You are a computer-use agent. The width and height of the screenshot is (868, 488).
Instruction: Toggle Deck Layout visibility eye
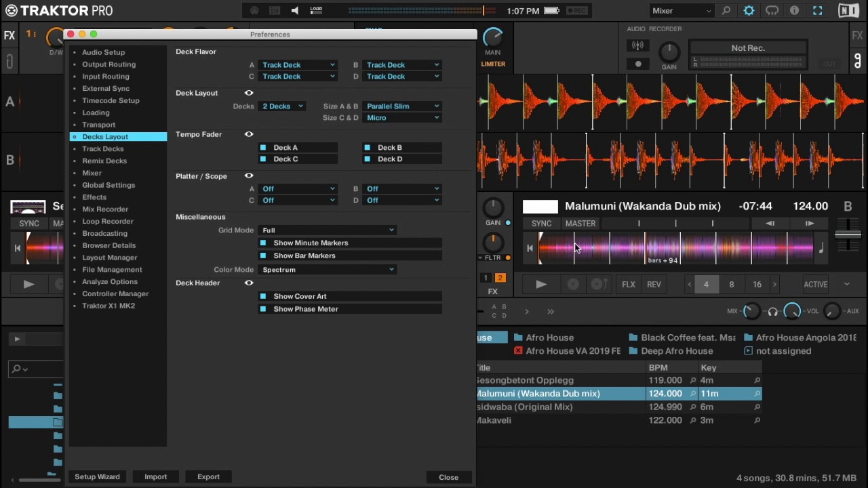[249, 93]
